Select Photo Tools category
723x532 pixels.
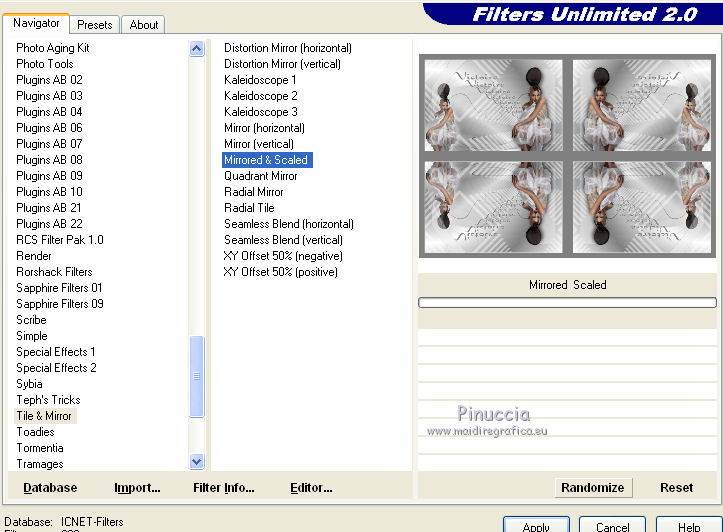[45, 64]
